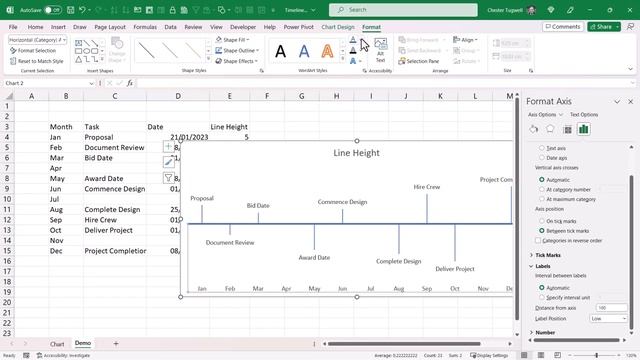This screenshot has width=640, height=360.
Task: Check Categories in reverse order
Action: tap(538, 240)
